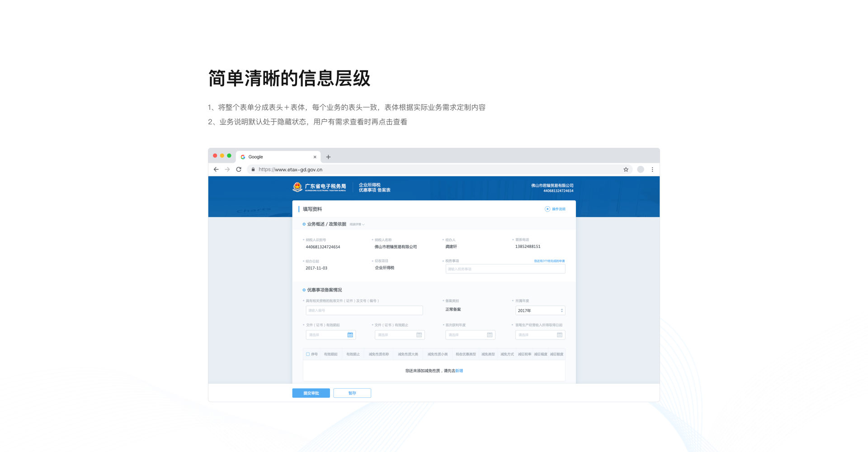Close the Google tab

click(x=315, y=157)
